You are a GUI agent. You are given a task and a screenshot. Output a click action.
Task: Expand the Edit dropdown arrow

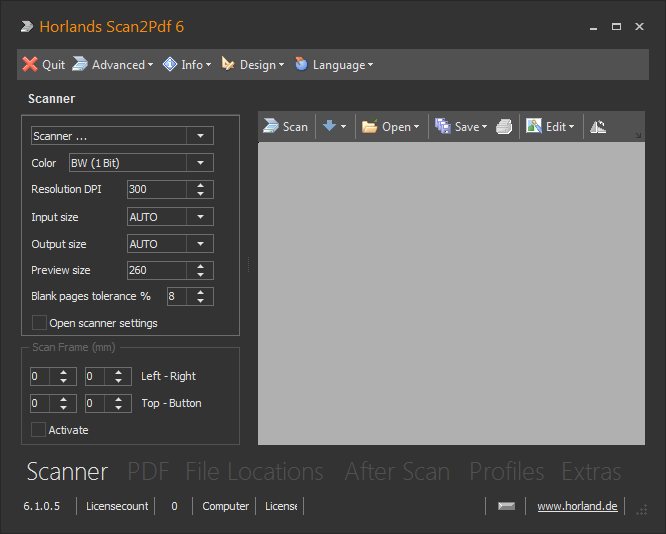(x=571, y=127)
